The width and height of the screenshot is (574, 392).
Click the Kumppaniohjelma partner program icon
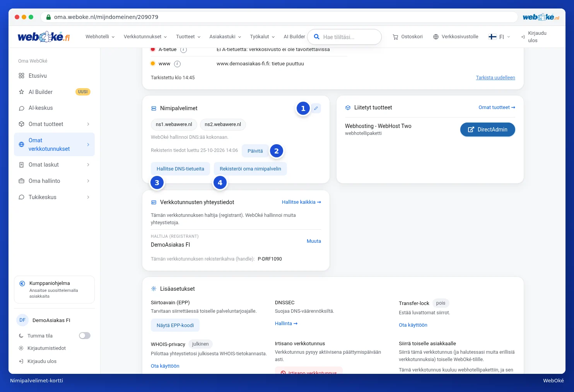[22, 283]
